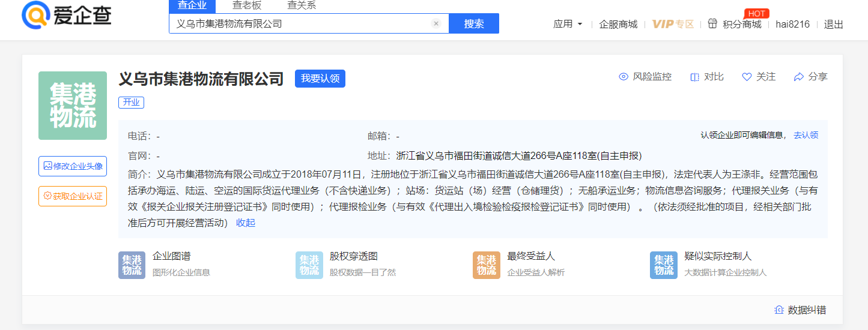This screenshot has width=868, height=330.
Task: Click the 认领企业即可编辑信息 text
Action: click(x=742, y=135)
